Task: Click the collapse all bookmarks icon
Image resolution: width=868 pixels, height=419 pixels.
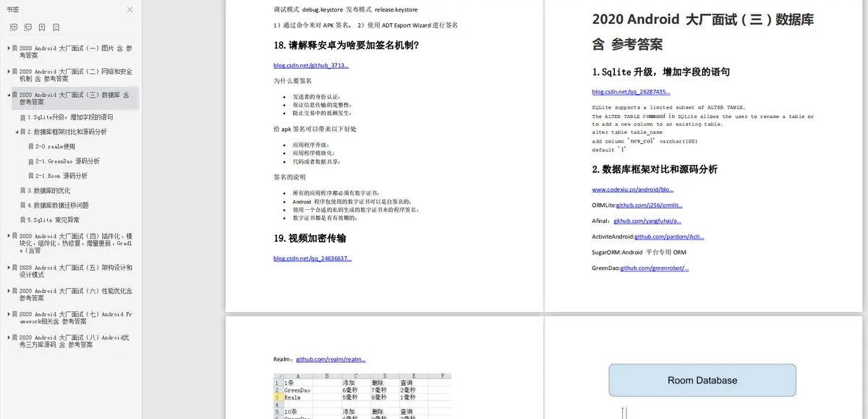Action: [27, 27]
